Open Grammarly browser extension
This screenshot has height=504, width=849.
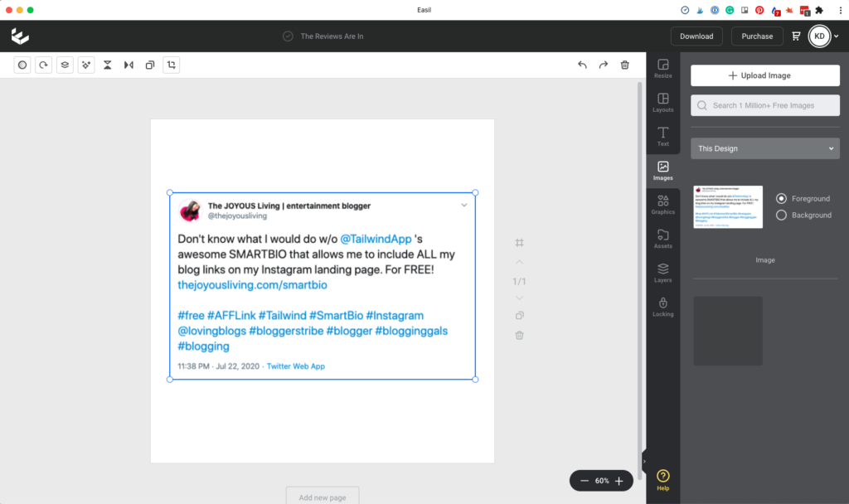[730, 10]
